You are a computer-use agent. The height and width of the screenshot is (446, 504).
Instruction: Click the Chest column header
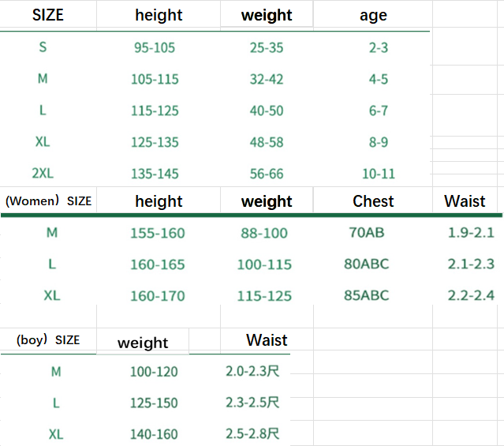click(373, 201)
